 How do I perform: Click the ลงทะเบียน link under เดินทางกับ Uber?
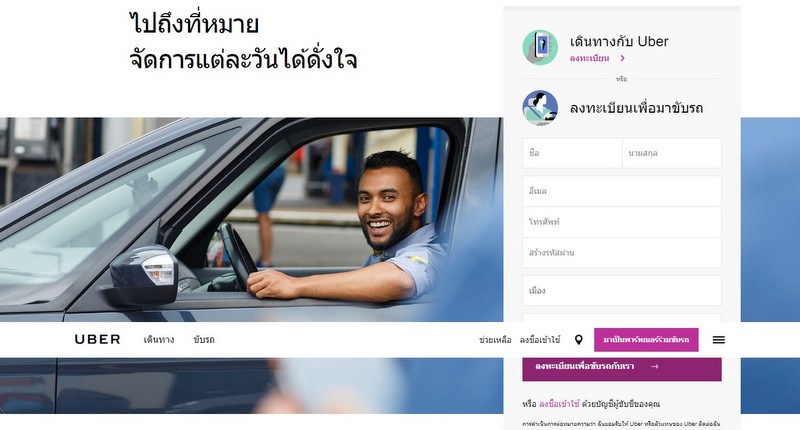pos(589,58)
